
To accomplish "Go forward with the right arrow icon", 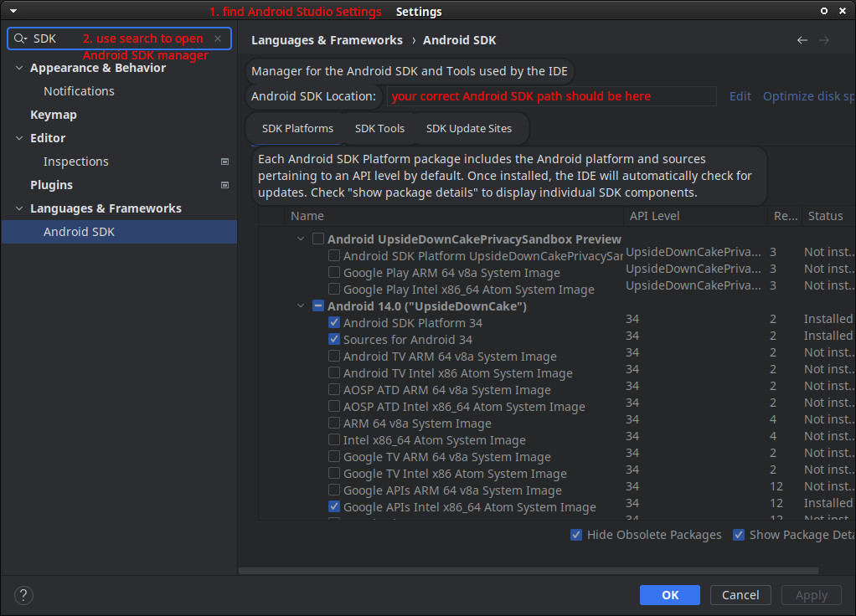I will [x=824, y=40].
